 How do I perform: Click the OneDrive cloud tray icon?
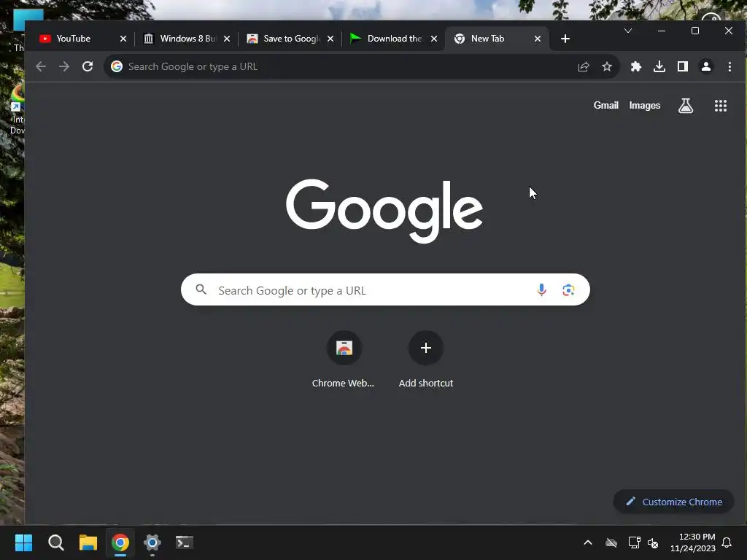(611, 542)
